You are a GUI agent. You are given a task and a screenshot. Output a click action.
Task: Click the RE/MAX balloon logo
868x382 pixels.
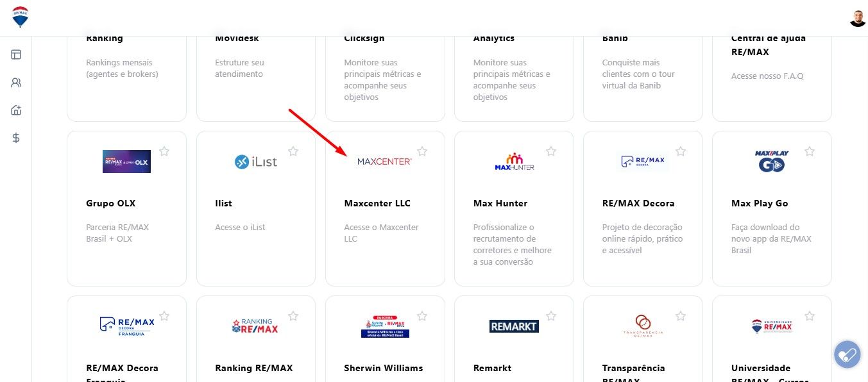pyautogui.click(x=21, y=17)
